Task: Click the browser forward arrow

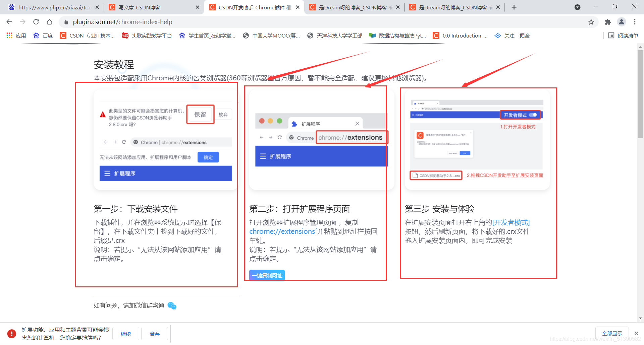Action: (x=22, y=22)
